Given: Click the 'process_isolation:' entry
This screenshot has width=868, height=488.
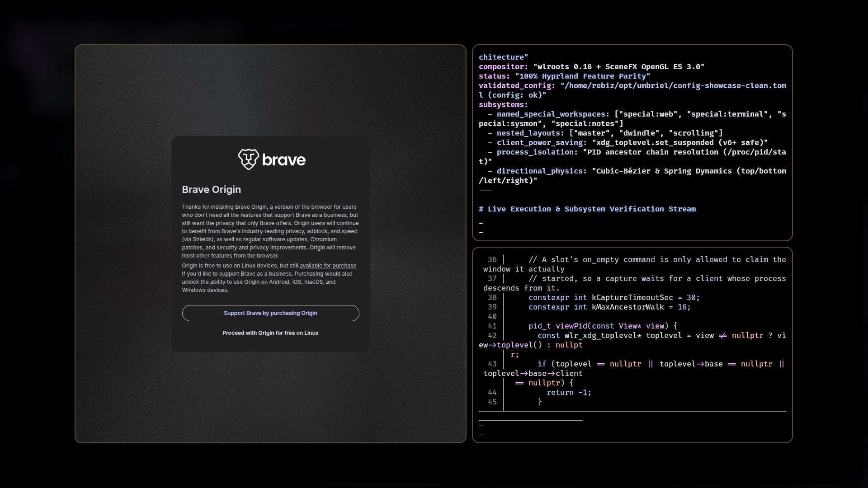Looking at the screenshot, I should coord(632,157).
